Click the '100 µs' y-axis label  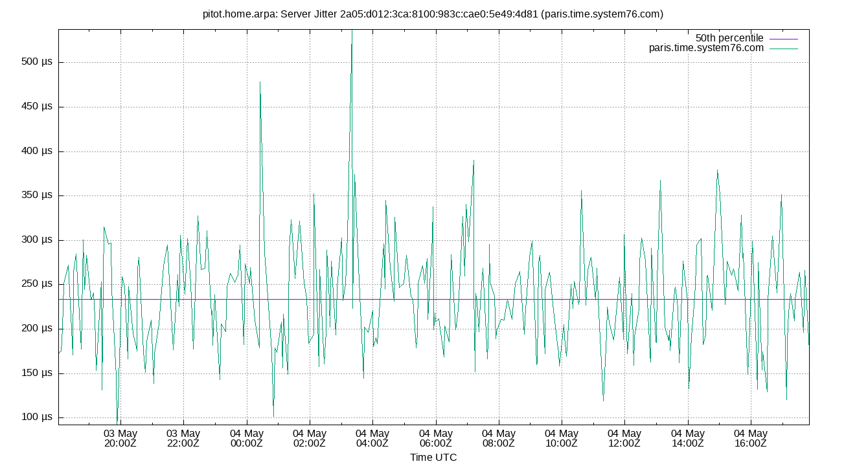[x=37, y=417]
